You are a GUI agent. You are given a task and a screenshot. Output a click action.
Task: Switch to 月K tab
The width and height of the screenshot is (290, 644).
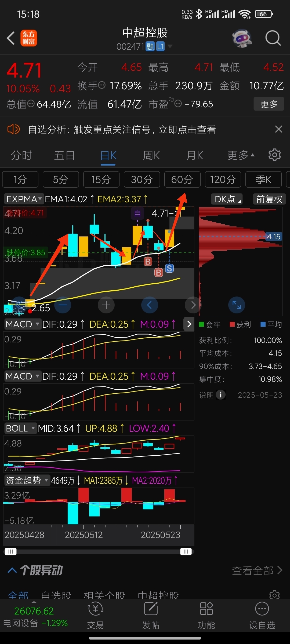tap(195, 155)
